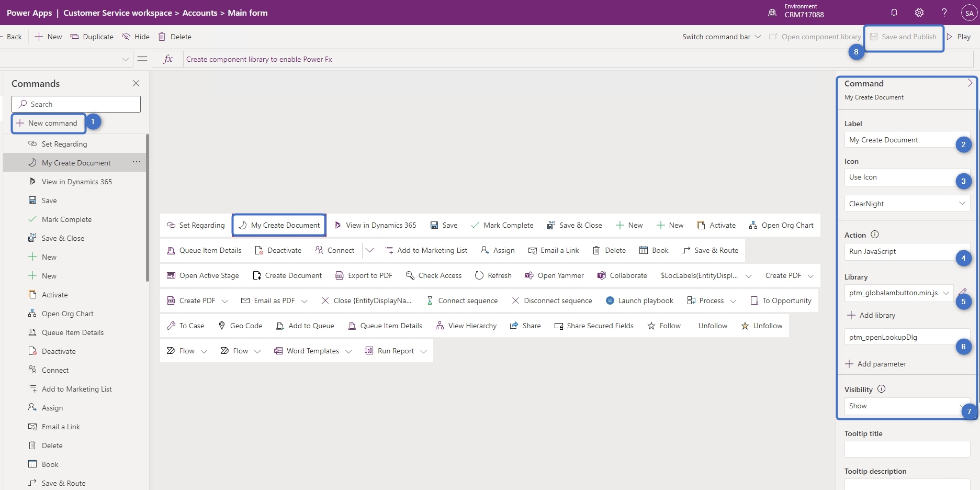Click the hamburger lines beside formula bar
The width and height of the screenshot is (980, 490).
[x=142, y=59]
